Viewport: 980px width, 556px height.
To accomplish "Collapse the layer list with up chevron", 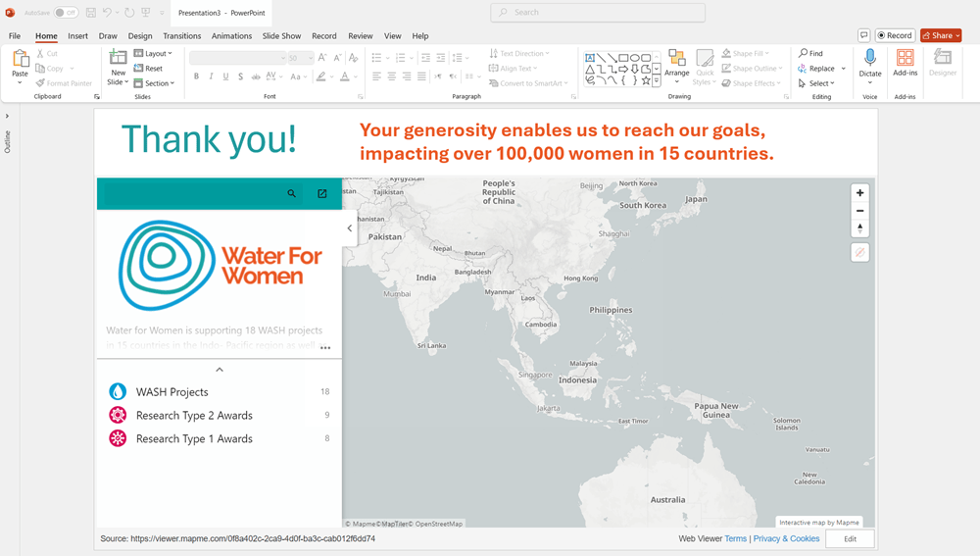I will [220, 370].
